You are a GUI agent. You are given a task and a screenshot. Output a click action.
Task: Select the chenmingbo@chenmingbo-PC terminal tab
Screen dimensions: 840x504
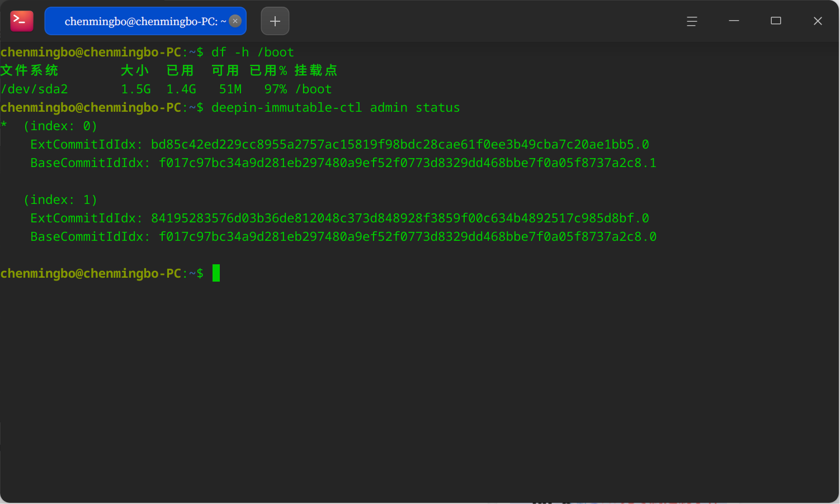click(145, 21)
